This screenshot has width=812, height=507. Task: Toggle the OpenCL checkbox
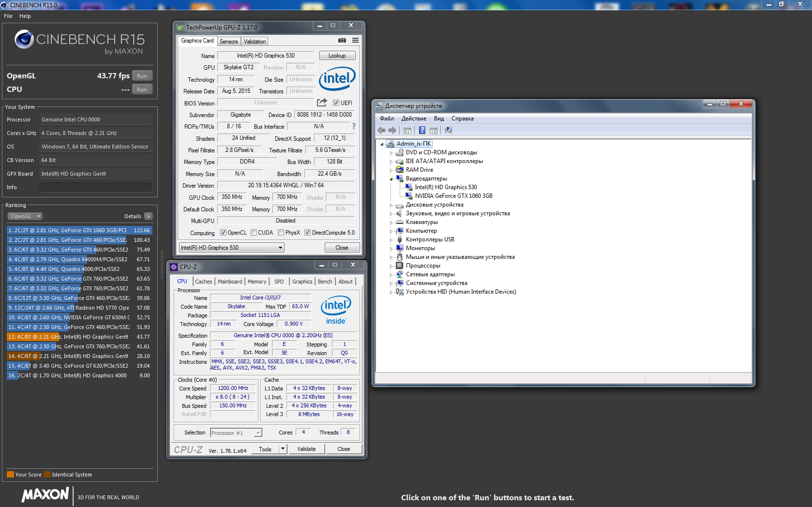pos(223,233)
